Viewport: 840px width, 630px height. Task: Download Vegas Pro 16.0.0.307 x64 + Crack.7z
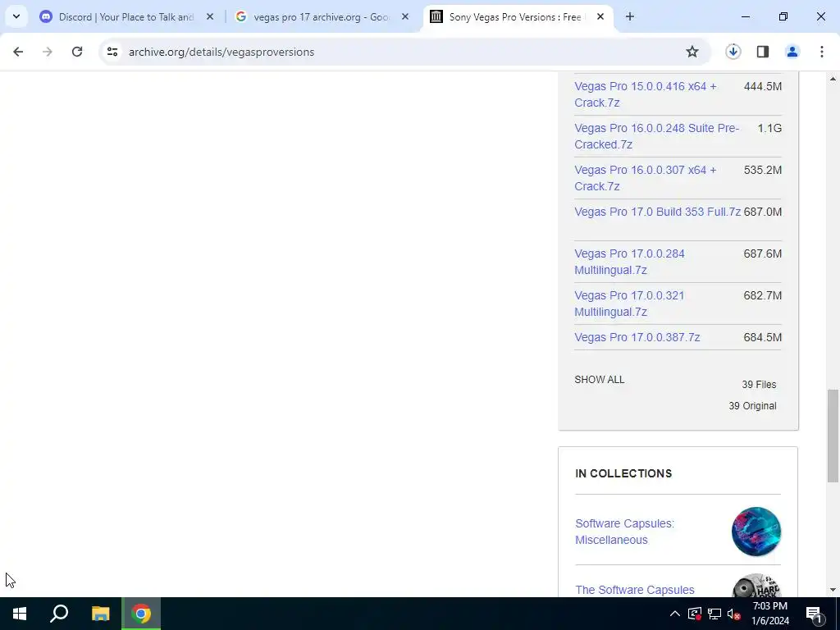[645, 178]
